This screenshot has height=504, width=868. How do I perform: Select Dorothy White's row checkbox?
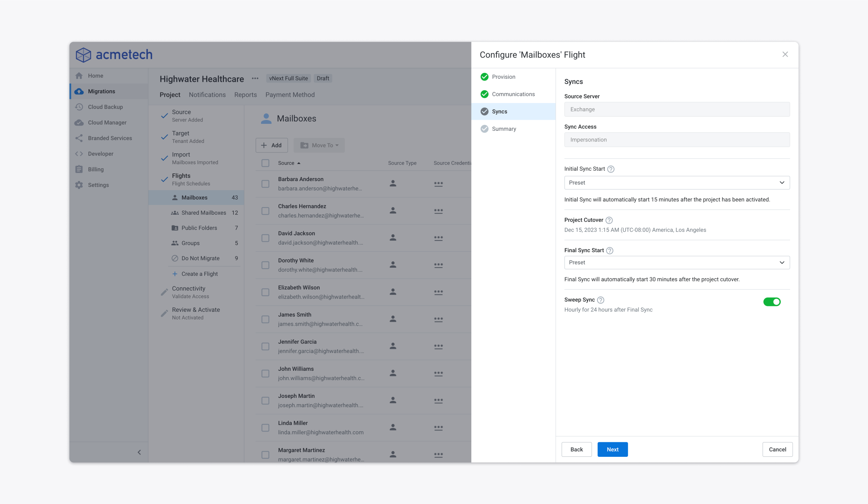tap(265, 265)
